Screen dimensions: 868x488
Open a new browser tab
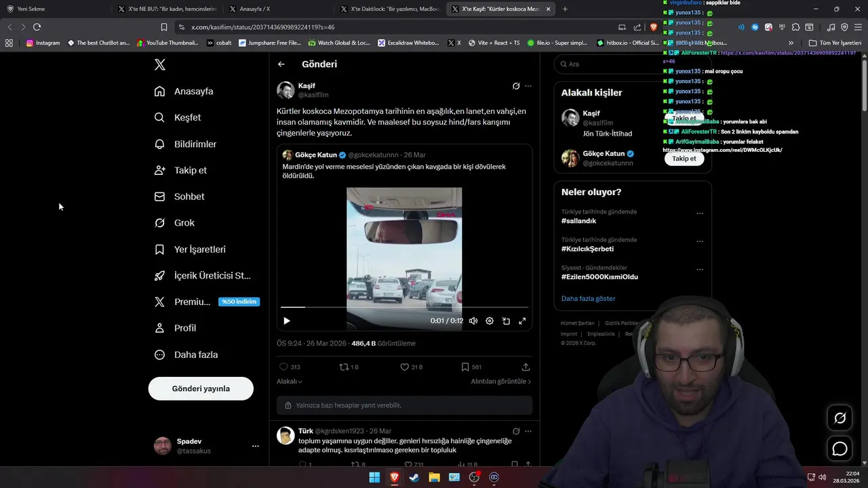[565, 9]
